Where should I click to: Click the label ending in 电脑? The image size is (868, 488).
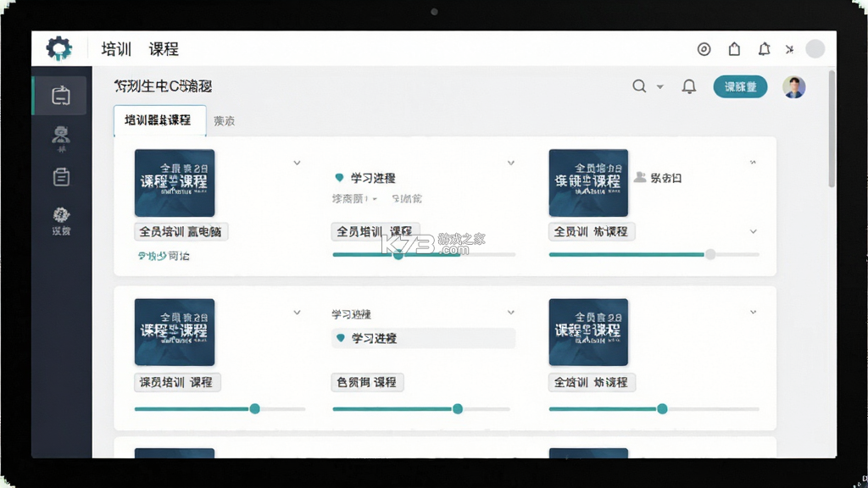[x=181, y=231]
